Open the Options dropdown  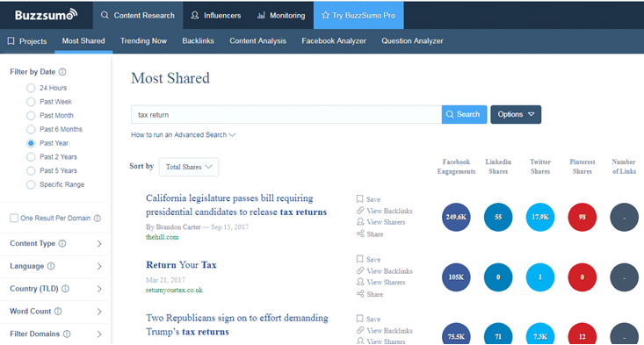(x=516, y=114)
